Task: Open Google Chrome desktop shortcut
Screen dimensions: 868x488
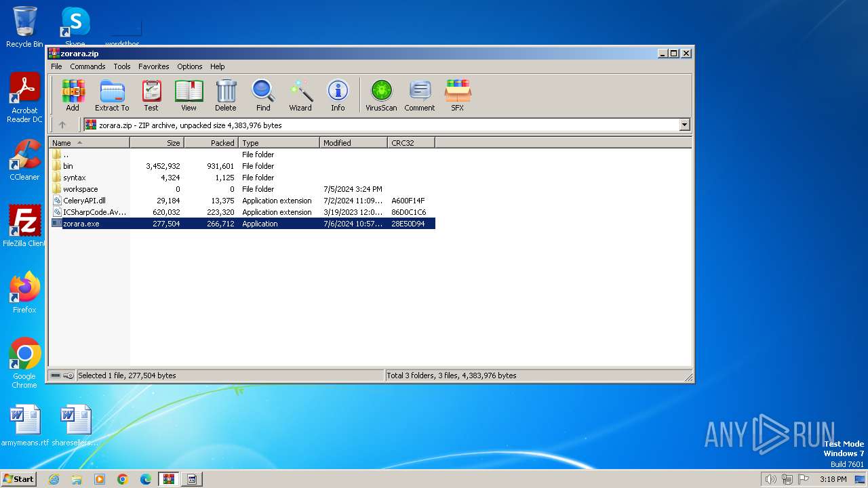Action: pos(24,363)
